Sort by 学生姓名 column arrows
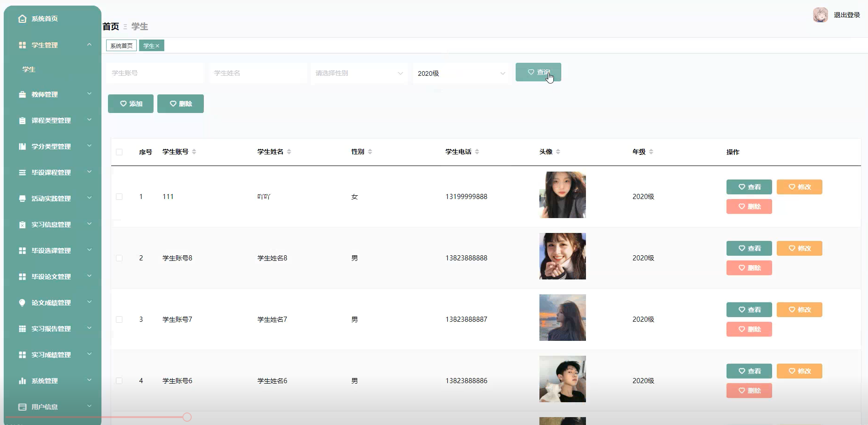The width and height of the screenshot is (868, 425). tap(289, 152)
